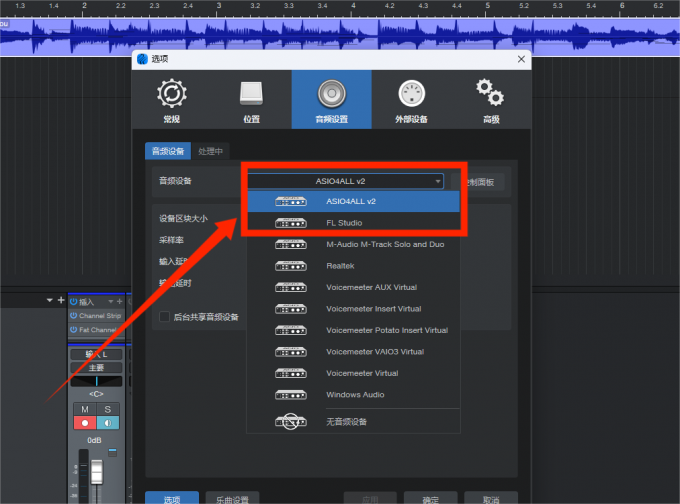The width and height of the screenshot is (680, 504).
Task: Click the channel volume fader handle
Action: click(x=97, y=472)
